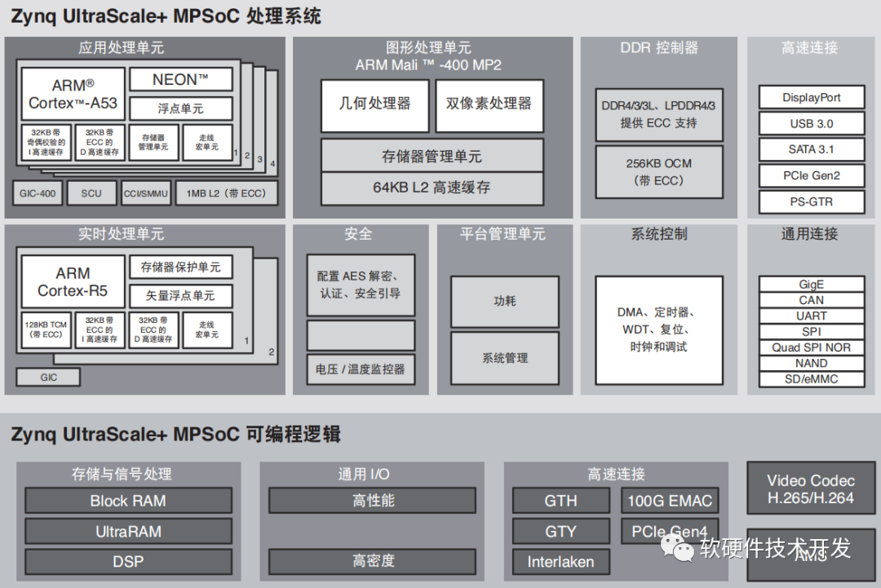Select the 128KB TCM (带 ECC) block

click(x=46, y=330)
